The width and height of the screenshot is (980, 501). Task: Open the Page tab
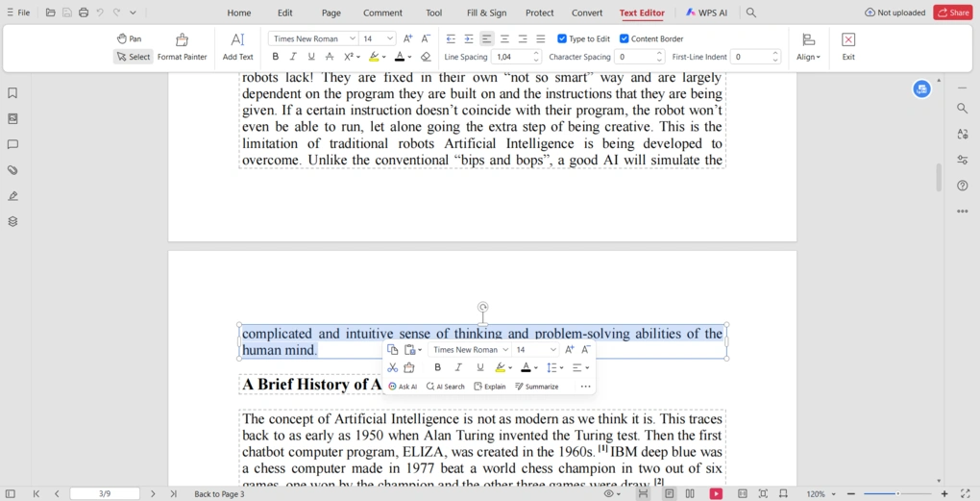click(331, 13)
